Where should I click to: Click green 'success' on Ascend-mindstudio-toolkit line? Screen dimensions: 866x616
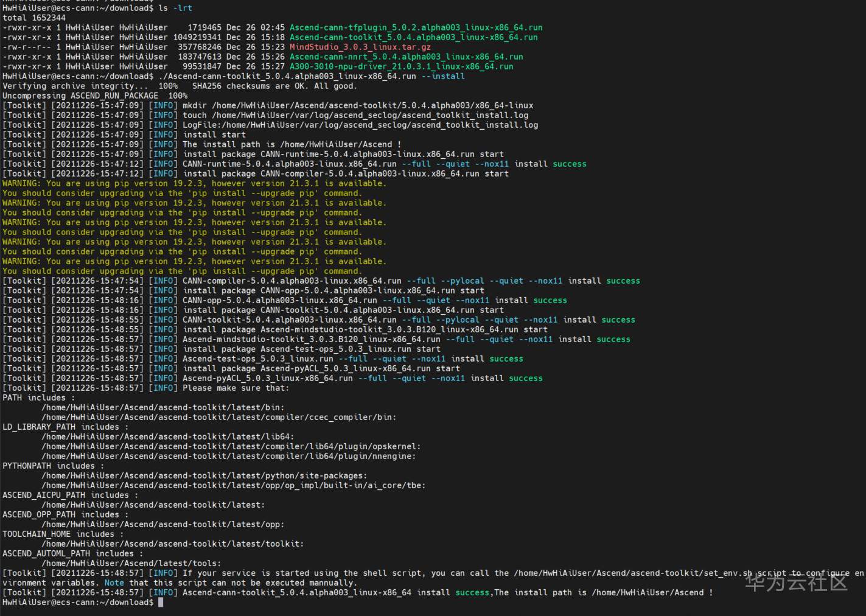click(x=613, y=339)
